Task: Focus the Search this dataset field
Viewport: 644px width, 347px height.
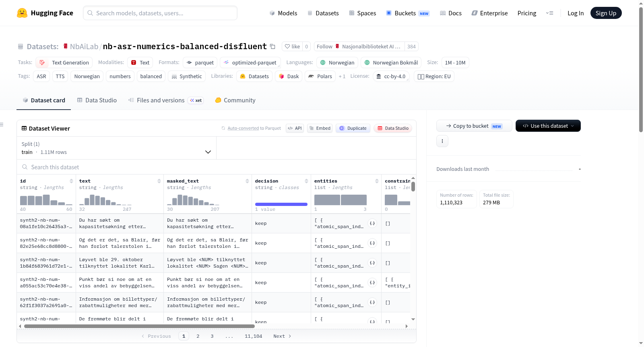Action: pos(217,167)
